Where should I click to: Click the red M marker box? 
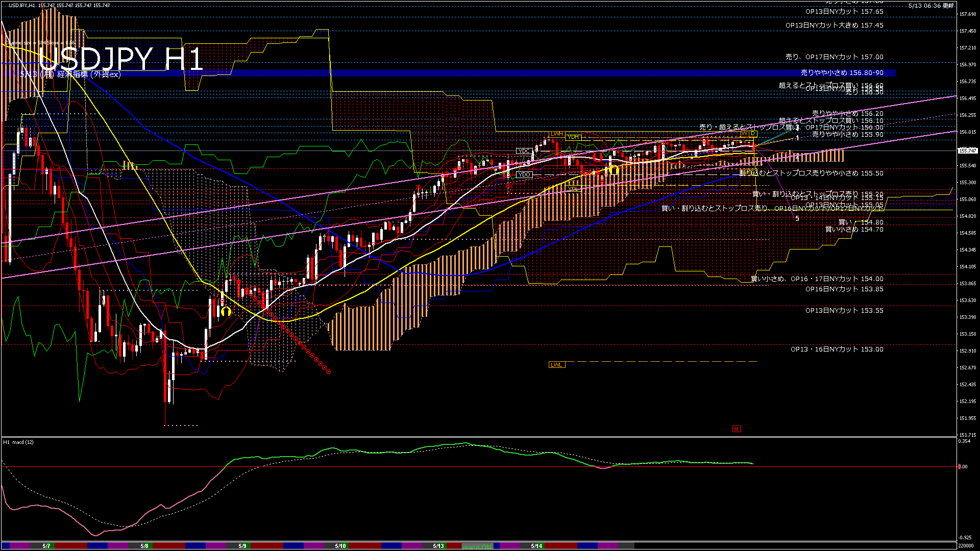click(x=737, y=429)
